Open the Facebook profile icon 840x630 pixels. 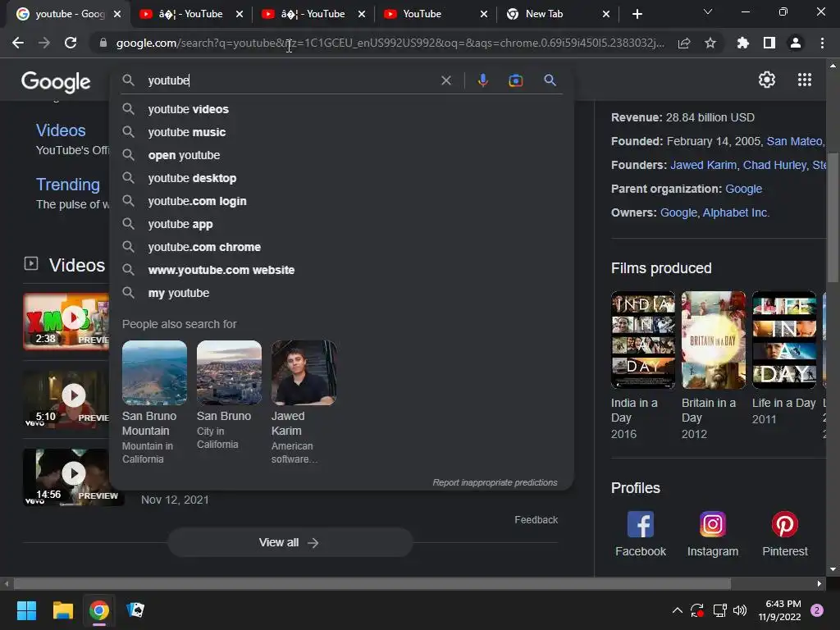click(x=641, y=524)
